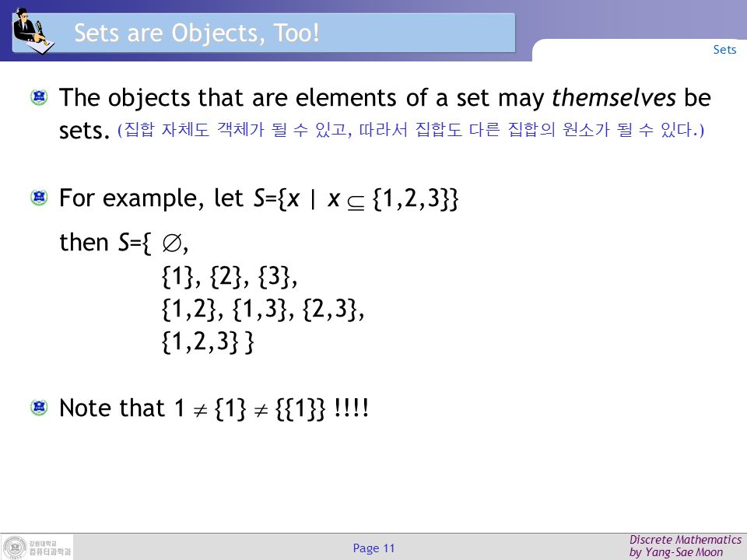Viewport: 747px width, 560px height.
Task: Click the italic word 'themselves'
Action: click(x=614, y=98)
